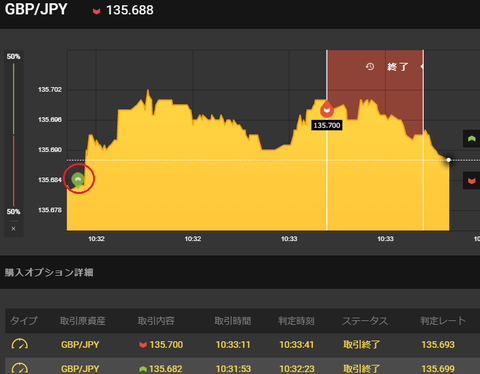Click the gauge icon in the 135.682 row
Image resolution: width=480 pixels, height=374 pixels.
[x=20, y=368]
